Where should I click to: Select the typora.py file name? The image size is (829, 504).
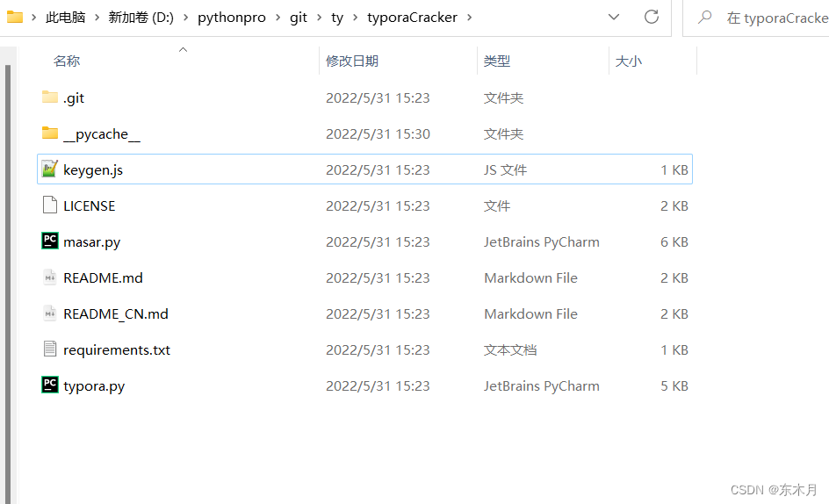[94, 385]
